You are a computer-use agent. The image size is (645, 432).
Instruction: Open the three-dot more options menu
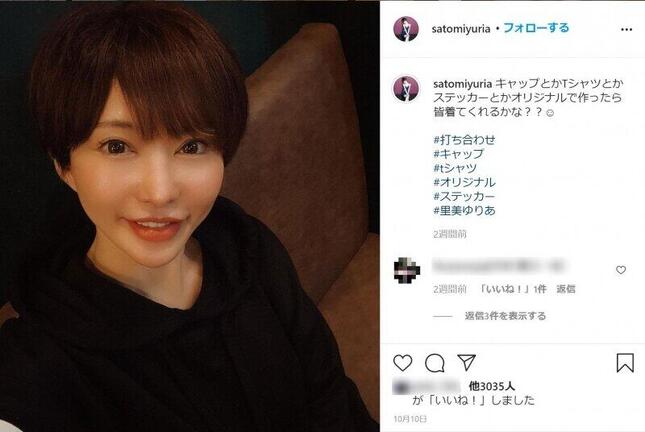tap(626, 30)
